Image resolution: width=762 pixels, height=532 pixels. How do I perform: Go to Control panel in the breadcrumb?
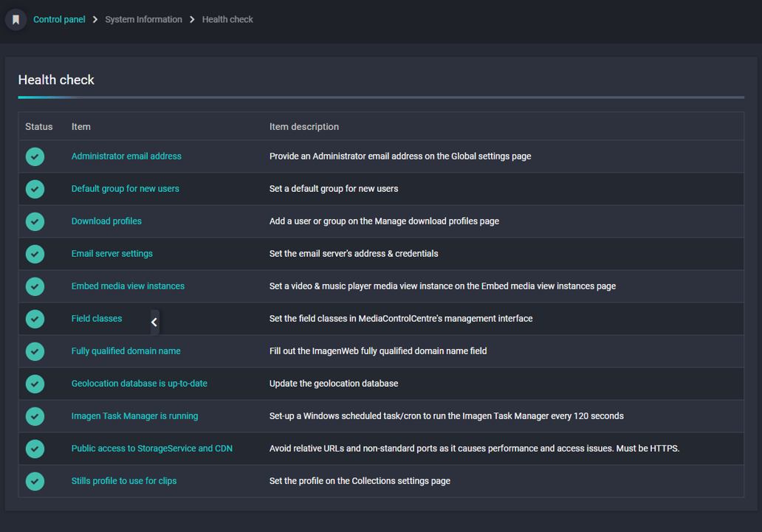59,19
